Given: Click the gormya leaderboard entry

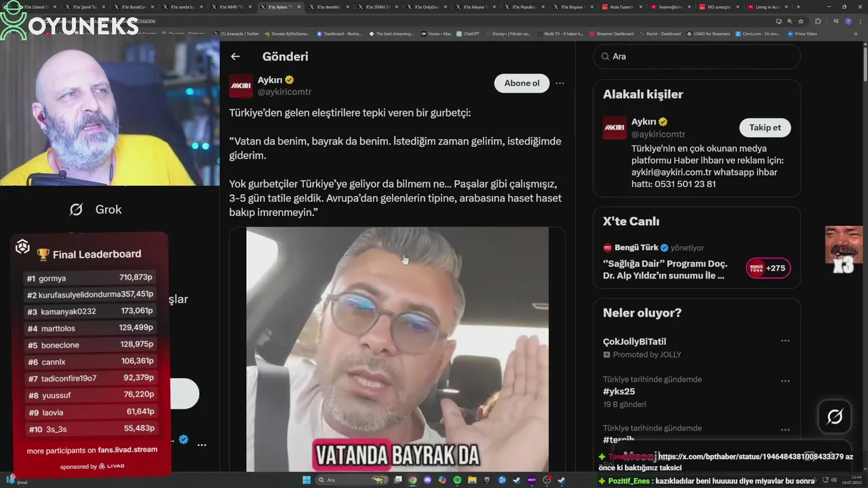Looking at the screenshot, I should [90, 278].
